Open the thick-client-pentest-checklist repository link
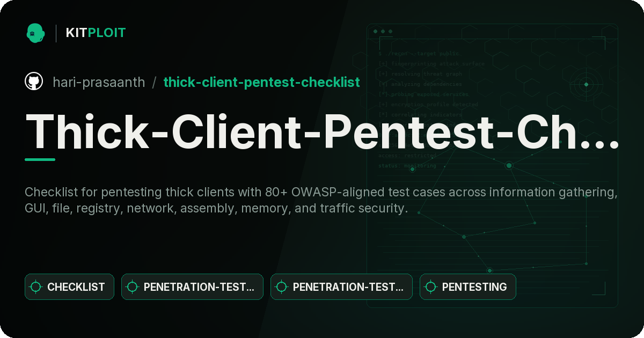The image size is (644, 338). [261, 82]
